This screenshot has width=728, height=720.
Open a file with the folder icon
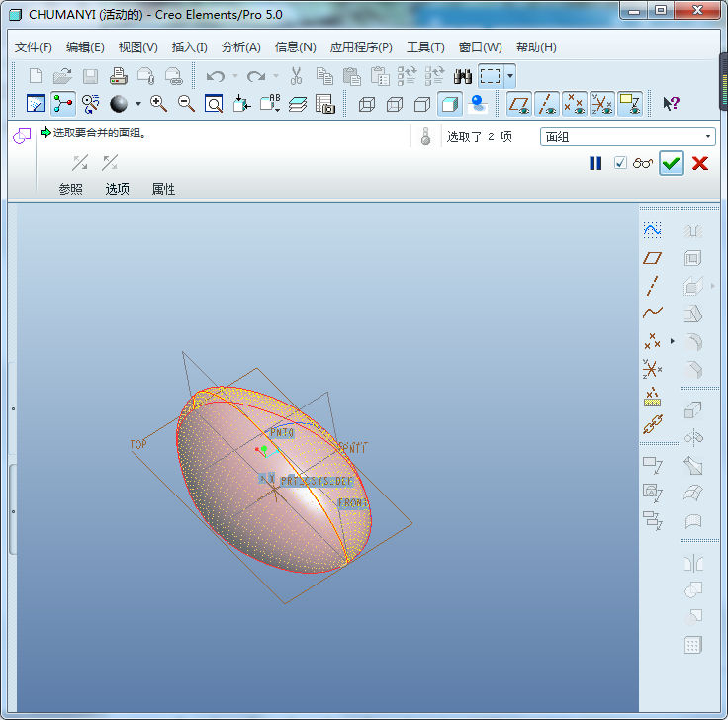(62, 76)
